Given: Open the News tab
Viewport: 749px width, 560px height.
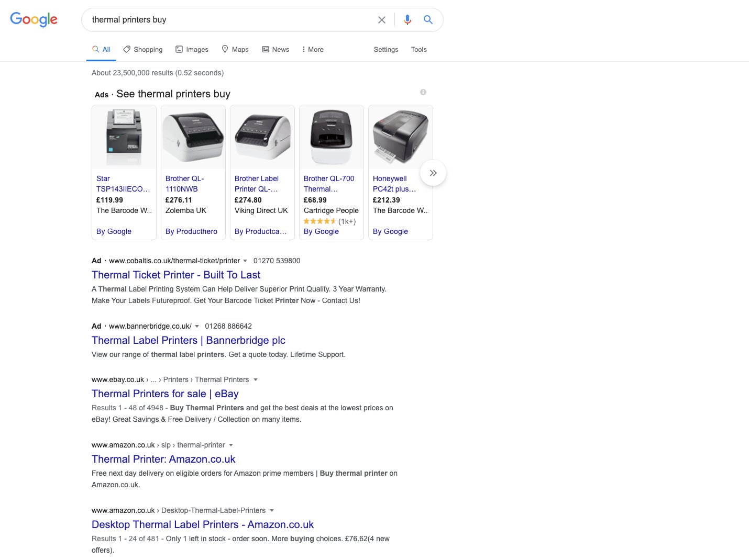Looking at the screenshot, I should point(276,49).
